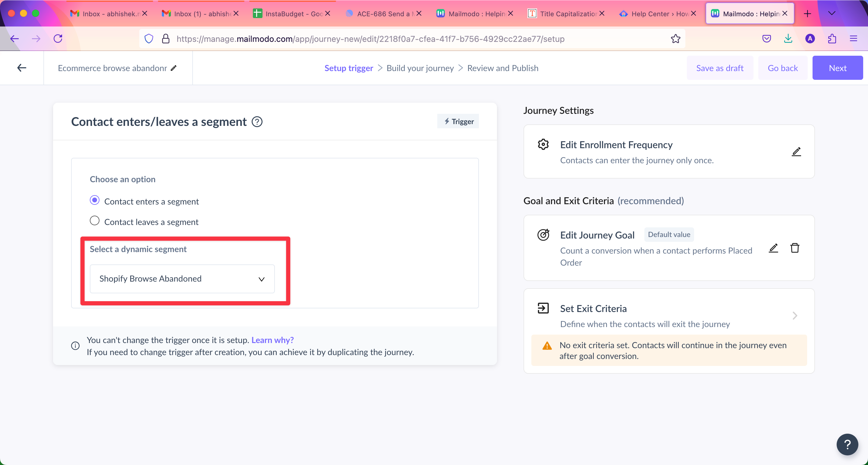Open the floating help question button
The image size is (868, 465).
click(x=847, y=445)
